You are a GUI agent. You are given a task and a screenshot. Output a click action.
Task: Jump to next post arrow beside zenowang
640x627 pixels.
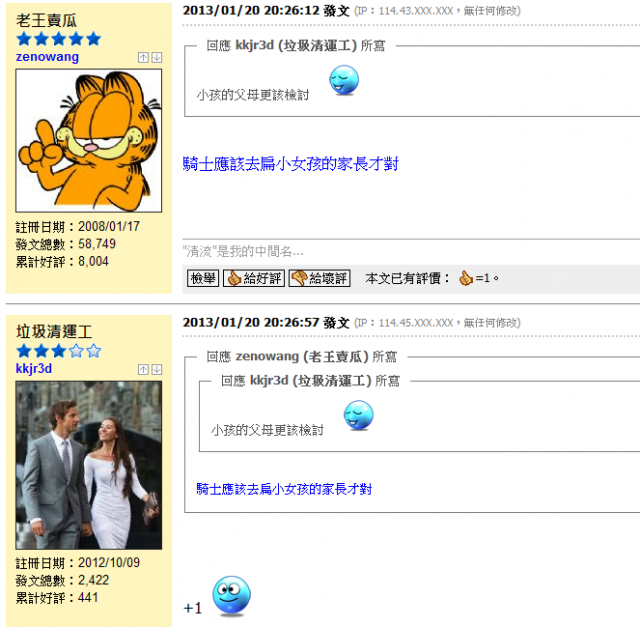tap(157, 58)
